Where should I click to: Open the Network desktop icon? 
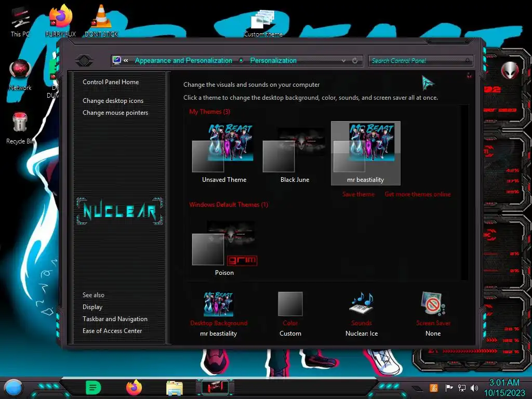(x=20, y=75)
